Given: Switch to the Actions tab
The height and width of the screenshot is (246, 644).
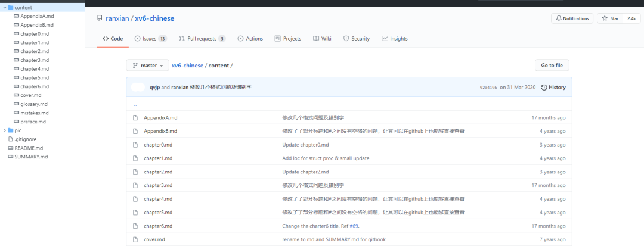Looking at the screenshot, I should coord(250,39).
